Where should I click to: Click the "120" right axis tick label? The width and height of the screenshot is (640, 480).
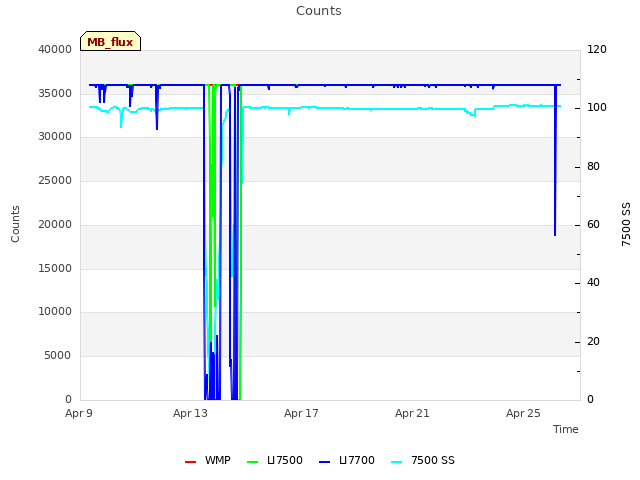(597, 49)
